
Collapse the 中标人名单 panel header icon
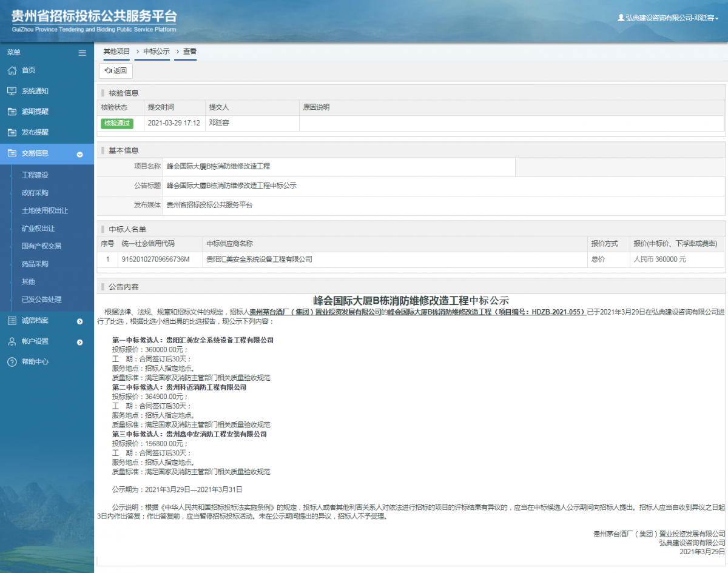[x=103, y=229]
